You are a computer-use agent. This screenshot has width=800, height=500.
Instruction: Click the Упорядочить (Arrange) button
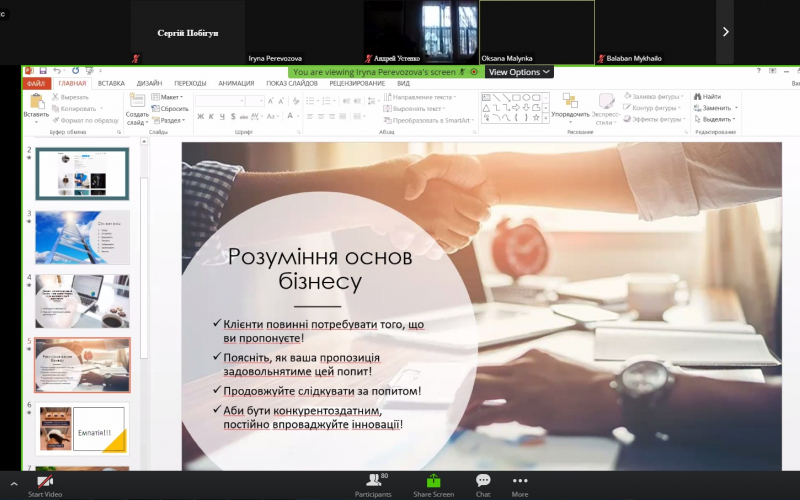(570, 107)
